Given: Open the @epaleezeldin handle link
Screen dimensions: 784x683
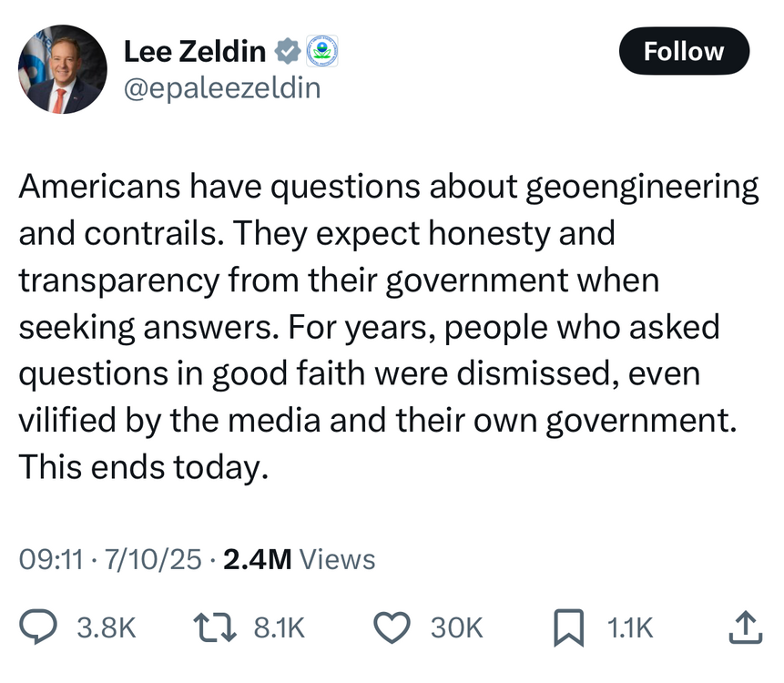Looking at the screenshot, I should [x=221, y=88].
